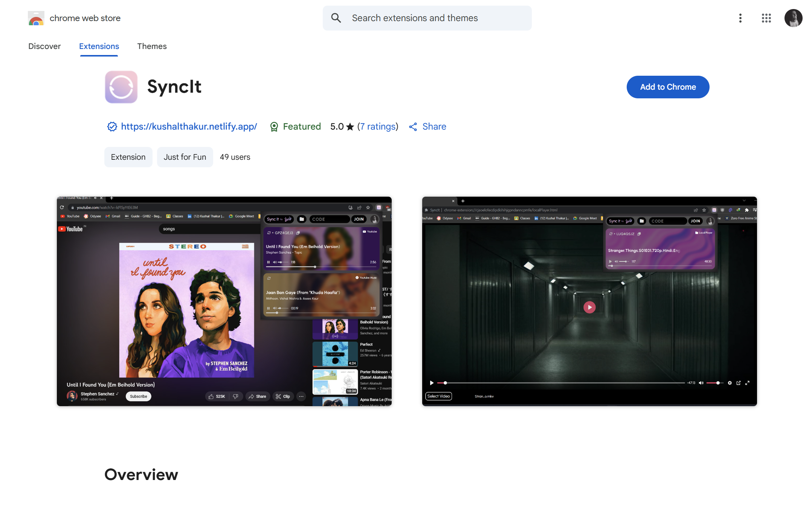This screenshot has height=506, width=812.
Task: Click the Just for Fun chip
Action: click(x=185, y=157)
